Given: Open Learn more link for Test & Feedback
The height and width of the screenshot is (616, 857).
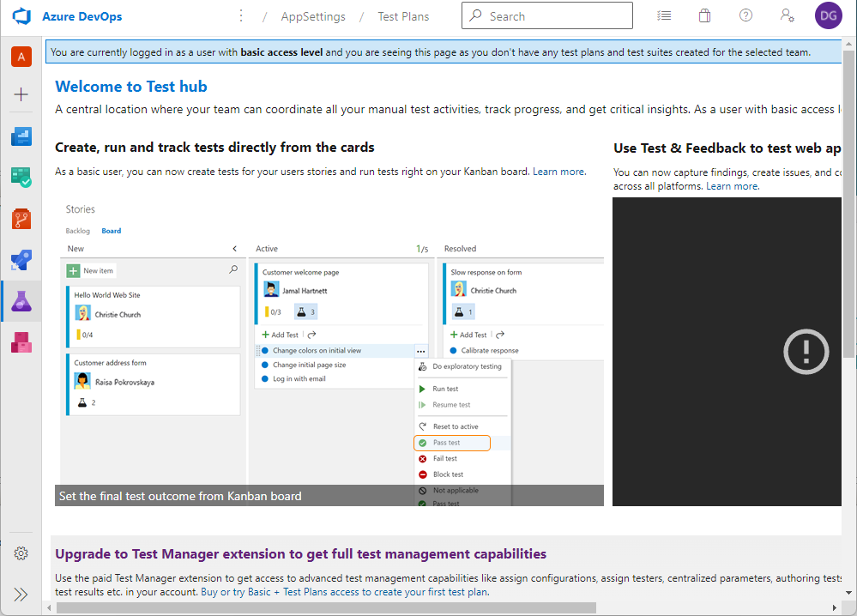Looking at the screenshot, I should tap(732, 186).
